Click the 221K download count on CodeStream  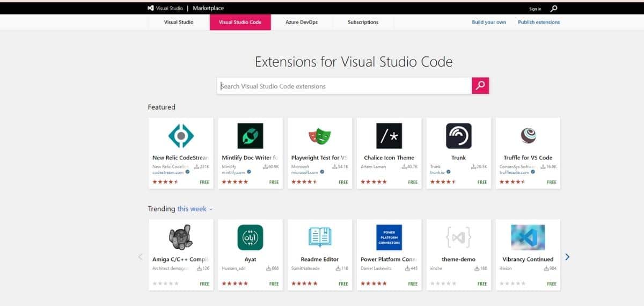point(201,167)
